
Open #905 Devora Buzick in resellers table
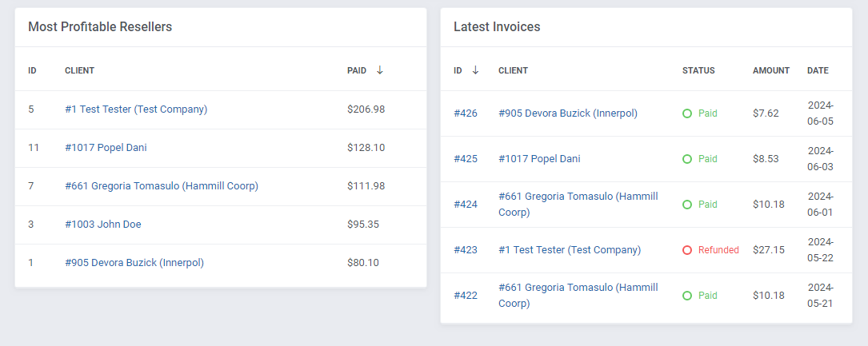[x=134, y=263]
